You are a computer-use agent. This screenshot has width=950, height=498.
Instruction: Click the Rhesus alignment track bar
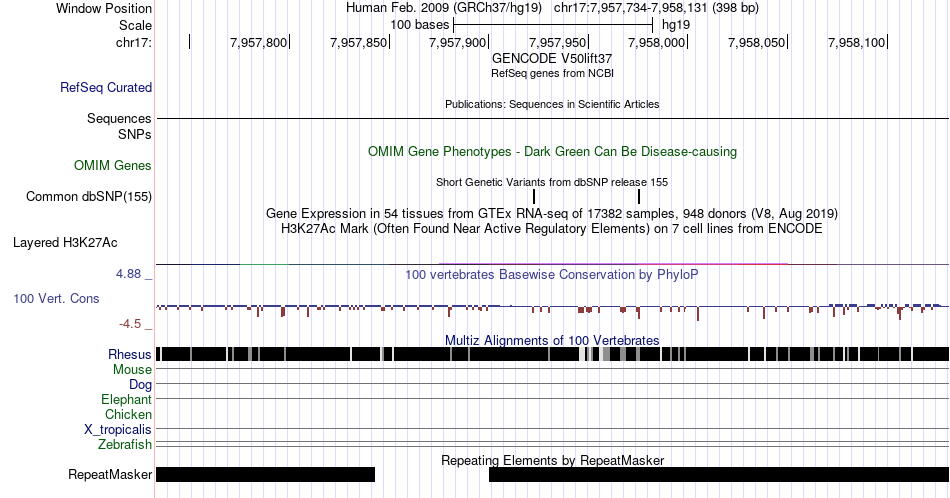point(552,354)
